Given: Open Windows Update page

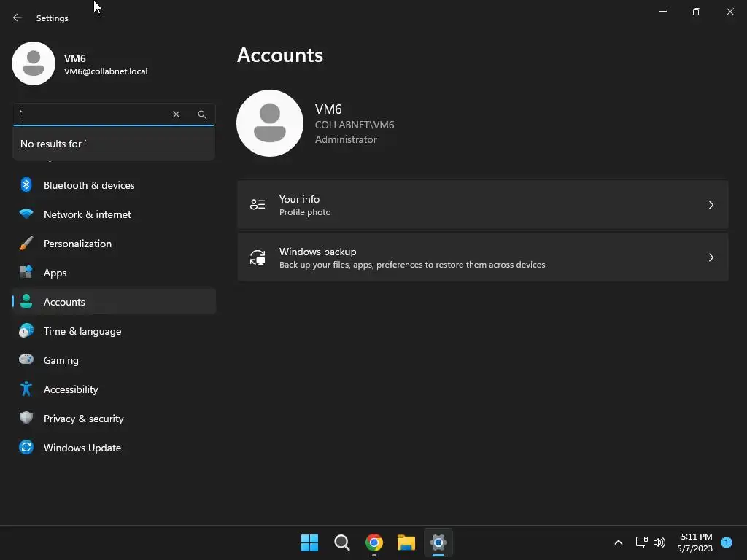Looking at the screenshot, I should pyautogui.click(x=114, y=448).
